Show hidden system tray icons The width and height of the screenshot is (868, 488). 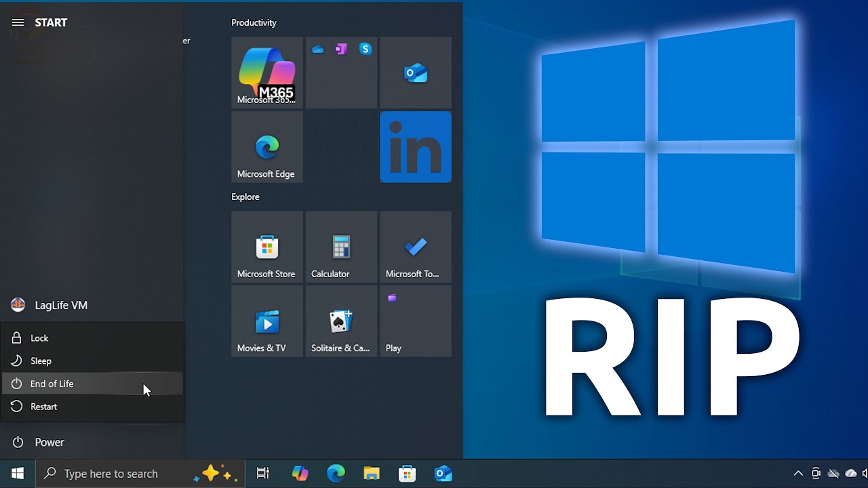coord(798,474)
